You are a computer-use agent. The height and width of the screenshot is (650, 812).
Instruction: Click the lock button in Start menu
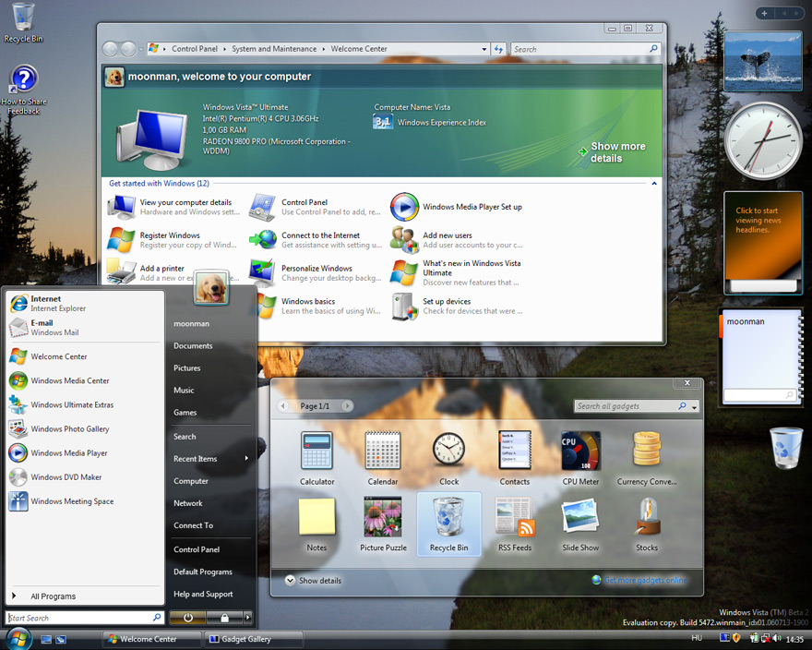[225, 618]
